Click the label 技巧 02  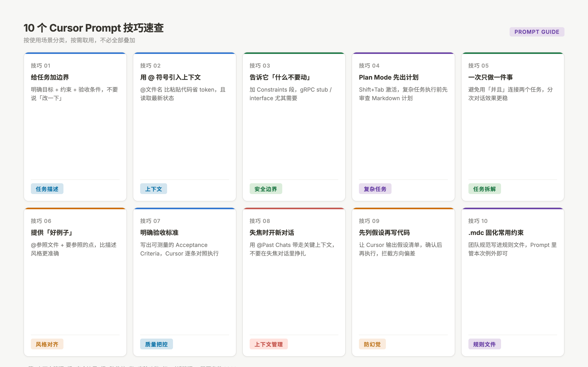coord(150,66)
